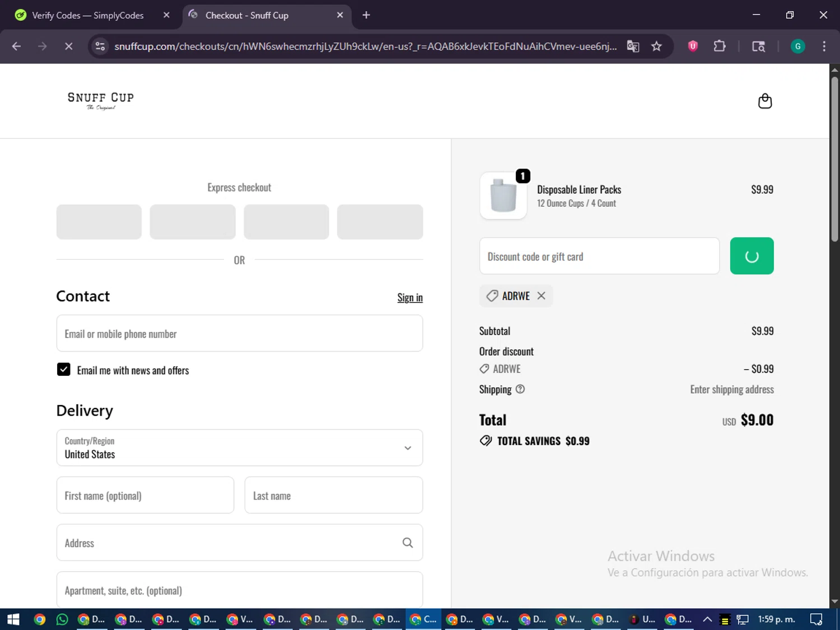Expand the Country/Region dropdown
This screenshot has height=630, width=840.
(x=240, y=447)
